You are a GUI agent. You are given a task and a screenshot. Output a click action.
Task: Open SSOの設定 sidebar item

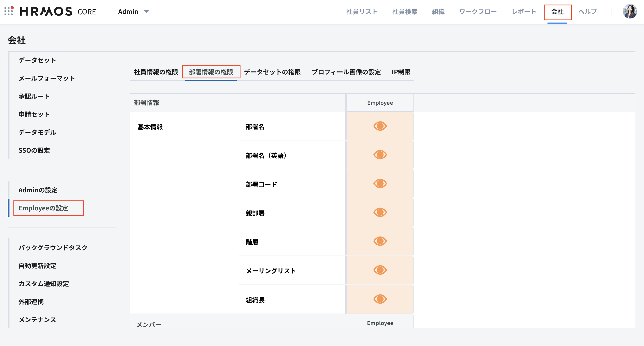point(34,150)
